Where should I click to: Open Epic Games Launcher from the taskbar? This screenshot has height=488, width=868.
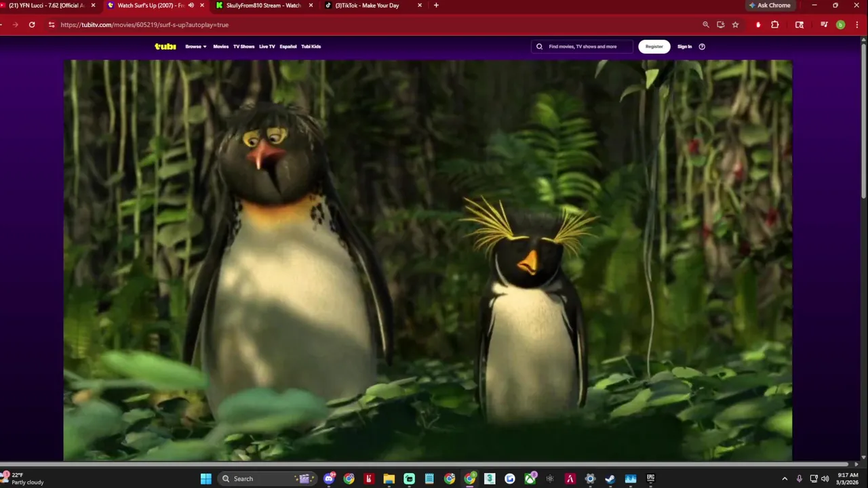(650, 479)
